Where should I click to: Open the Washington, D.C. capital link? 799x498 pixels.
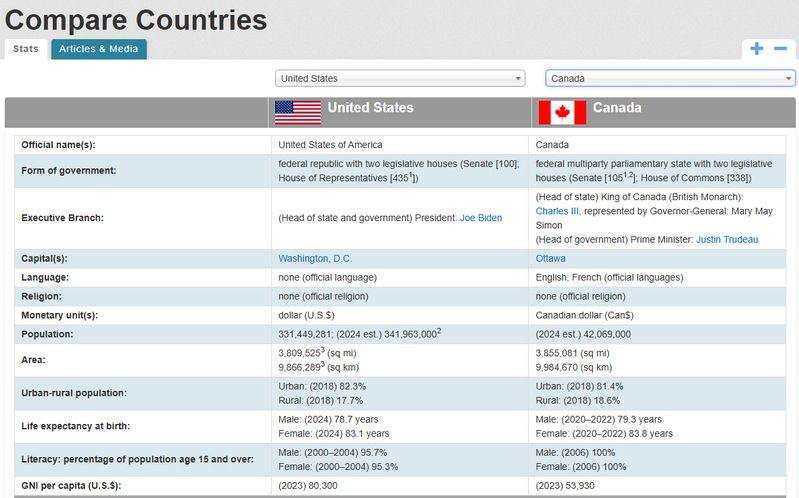click(315, 258)
